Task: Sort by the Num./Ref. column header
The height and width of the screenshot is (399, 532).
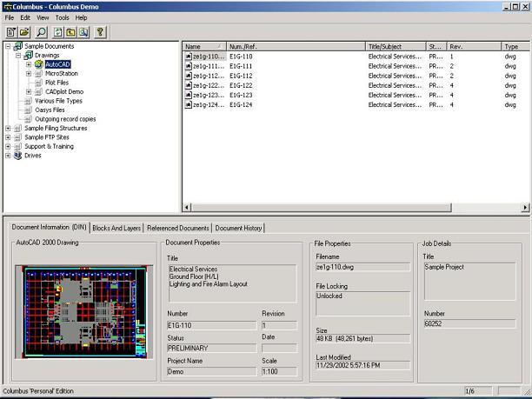Action: click(x=296, y=46)
